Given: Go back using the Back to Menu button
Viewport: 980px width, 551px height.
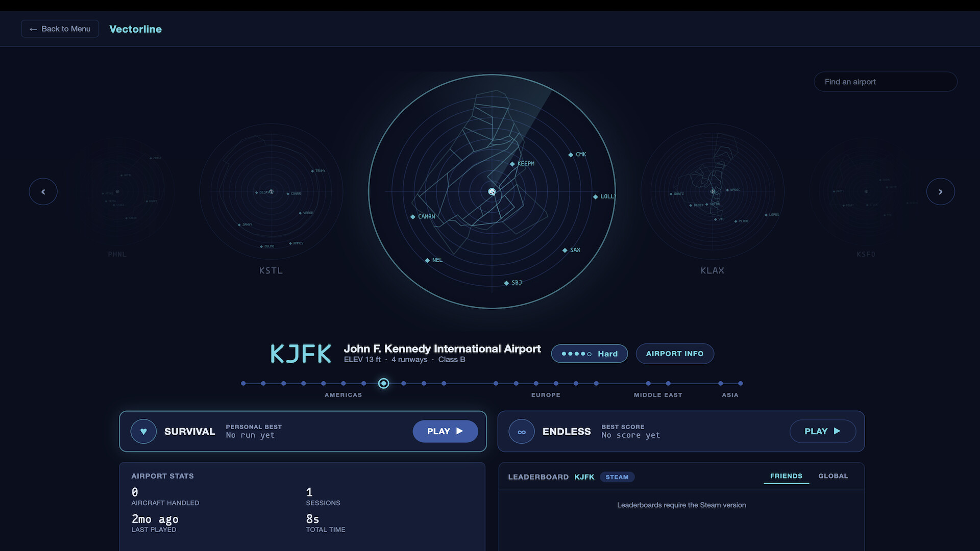Looking at the screenshot, I should point(60,29).
